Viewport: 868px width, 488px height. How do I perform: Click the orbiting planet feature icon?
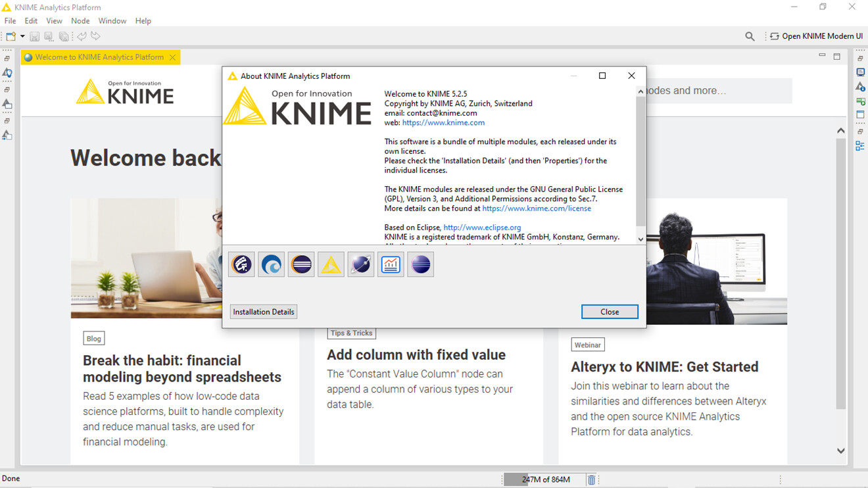360,264
